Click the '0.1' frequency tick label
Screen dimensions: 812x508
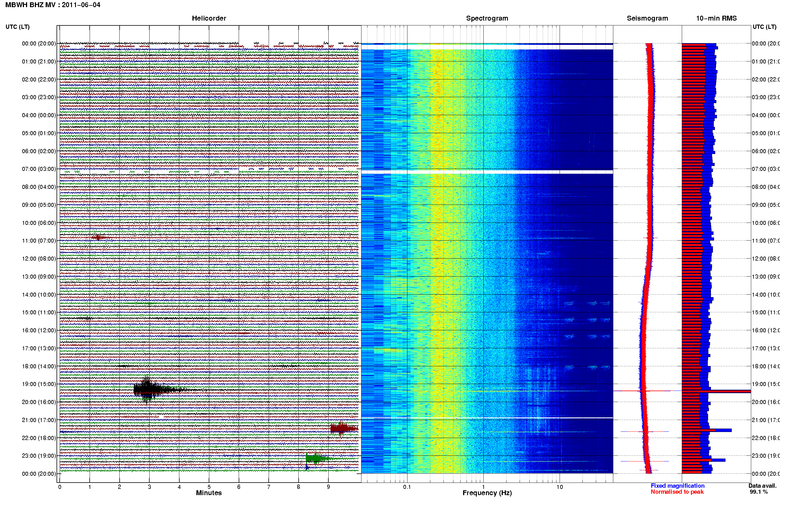tap(407, 487)
